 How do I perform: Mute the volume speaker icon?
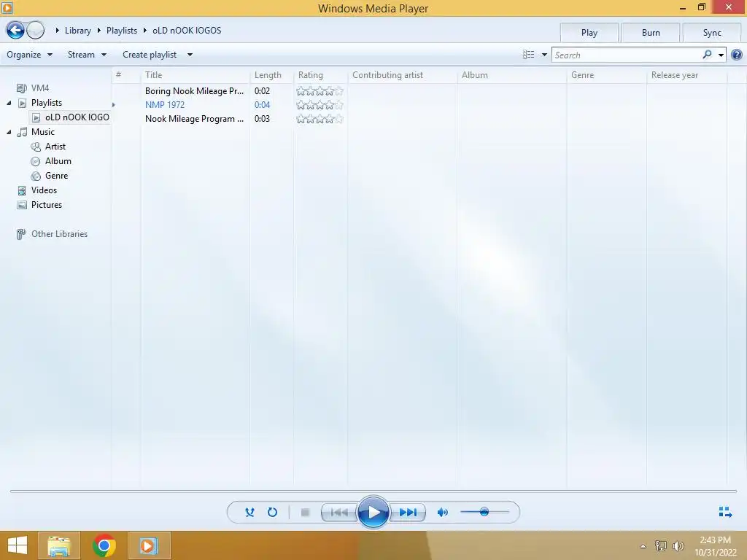[x=443, y=513]
